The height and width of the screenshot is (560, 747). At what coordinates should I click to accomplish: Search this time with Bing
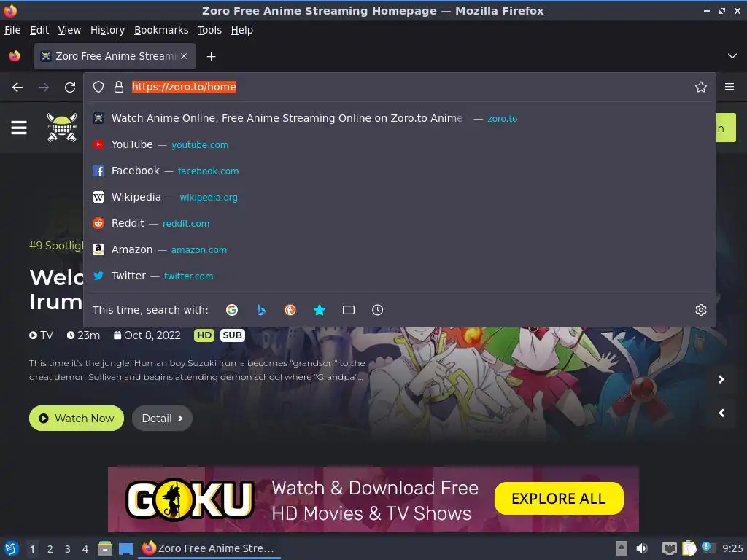[x=261, y=310]
